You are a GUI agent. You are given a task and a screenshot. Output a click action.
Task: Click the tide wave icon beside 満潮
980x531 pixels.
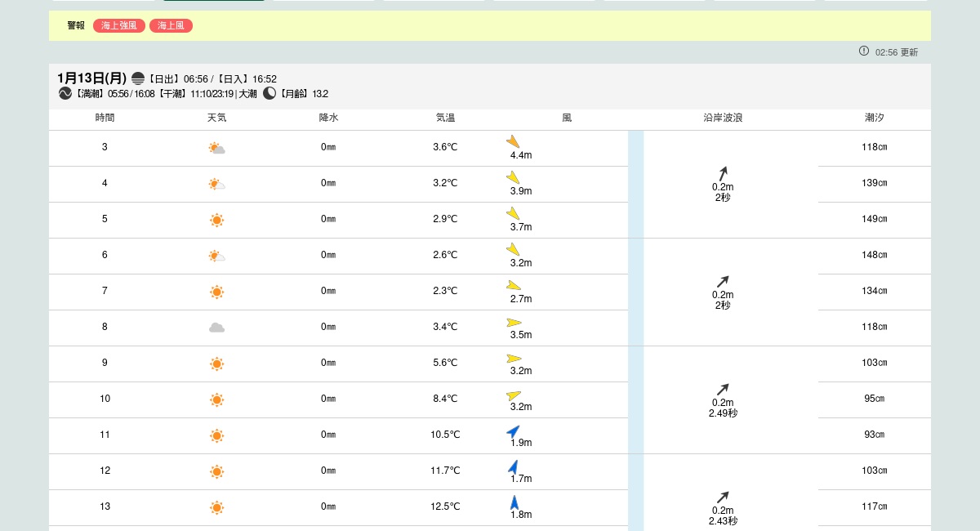pyautogui.click(x=65, y=93)
